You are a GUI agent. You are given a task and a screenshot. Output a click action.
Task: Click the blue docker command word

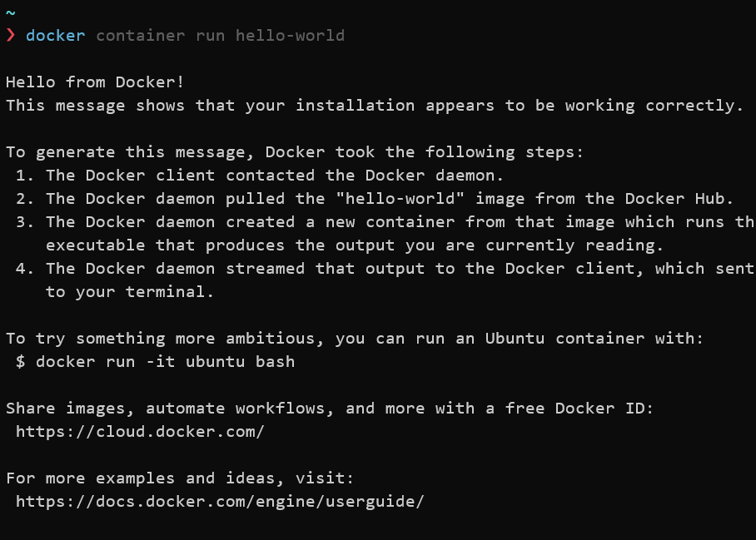coord(56,35)
